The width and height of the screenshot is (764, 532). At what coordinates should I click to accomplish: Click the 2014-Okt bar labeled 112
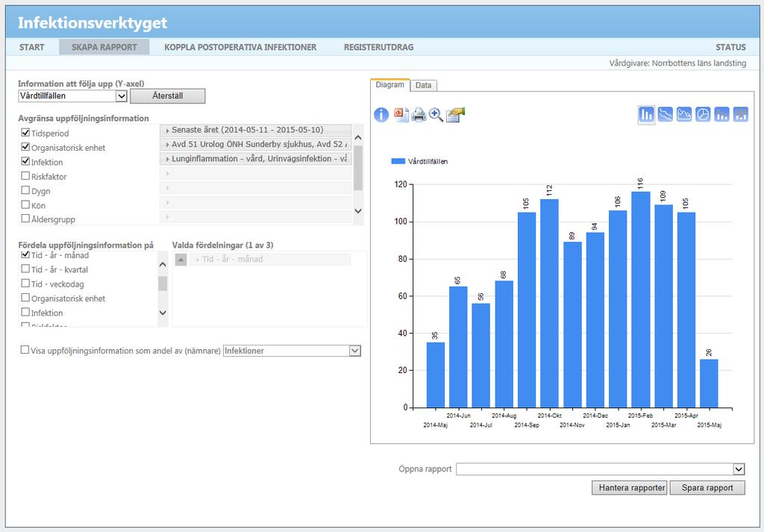coord(550,304)
